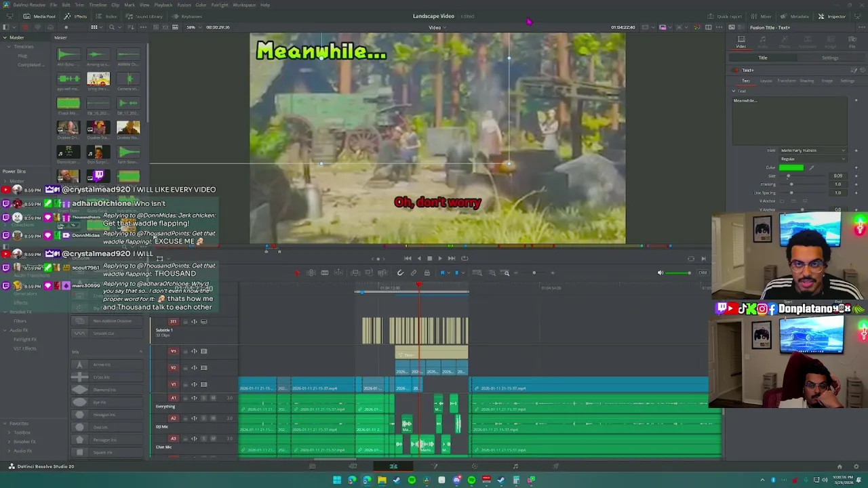
Task: Toggle the Inspector panel
Action: pos(832,16)
